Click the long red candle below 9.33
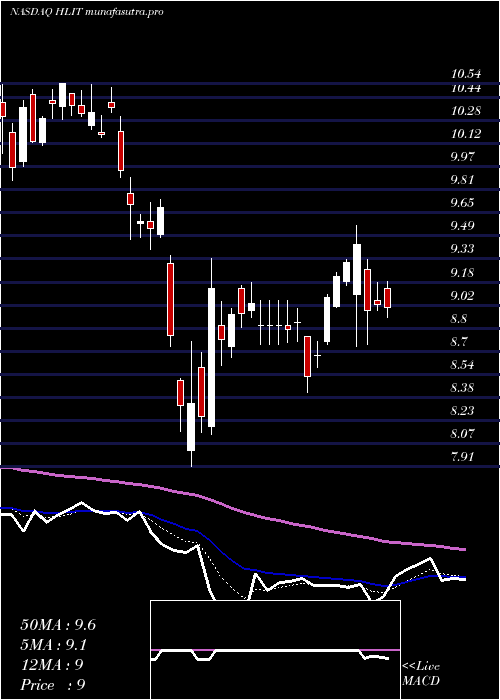The width and height of the screenshot is (500, 700). coord(170,299)
